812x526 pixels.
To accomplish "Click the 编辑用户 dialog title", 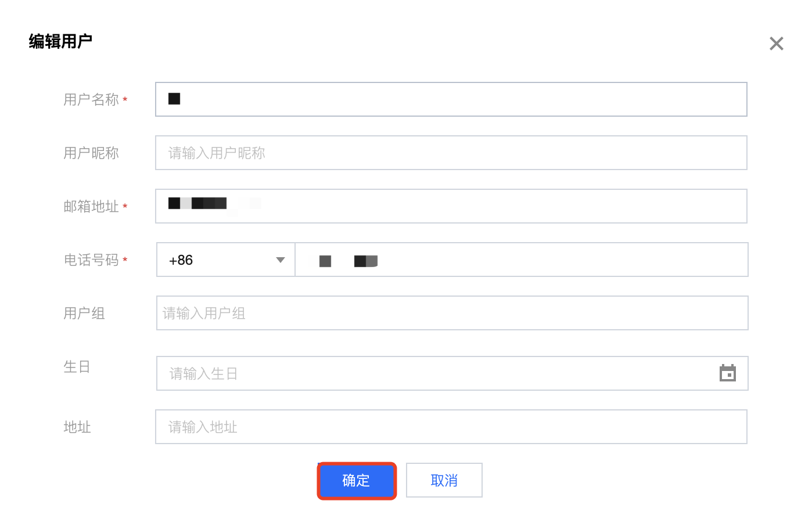I will [x=60, y=41].
